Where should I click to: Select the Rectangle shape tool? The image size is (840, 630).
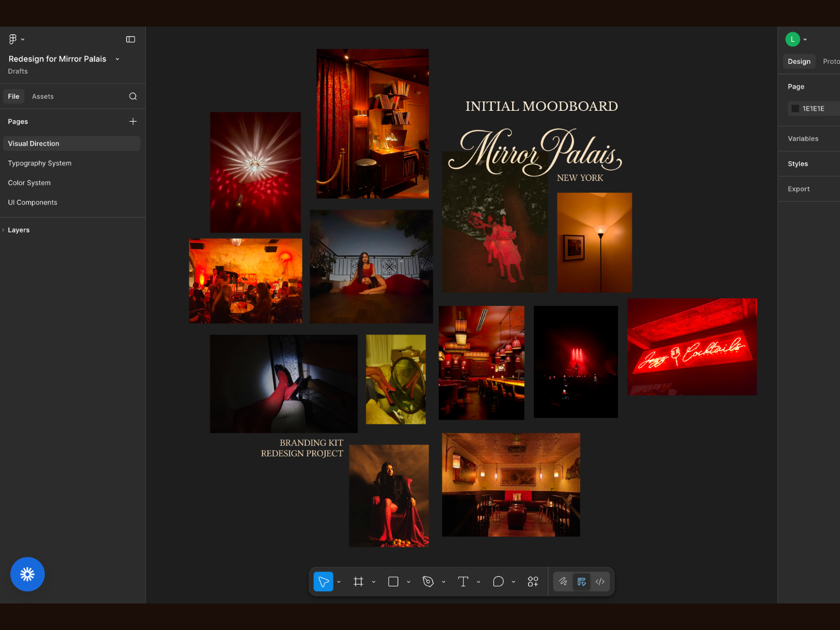point(393,581)
